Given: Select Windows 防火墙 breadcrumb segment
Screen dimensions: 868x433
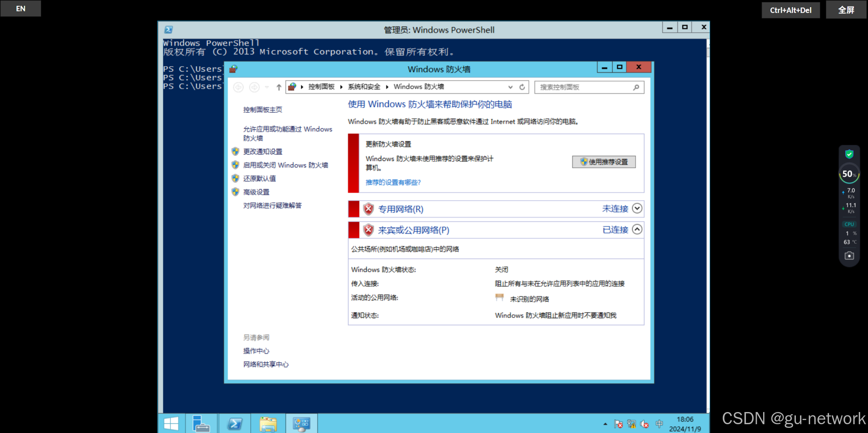Looking at the screenshot, I should (x=419, y=87).
